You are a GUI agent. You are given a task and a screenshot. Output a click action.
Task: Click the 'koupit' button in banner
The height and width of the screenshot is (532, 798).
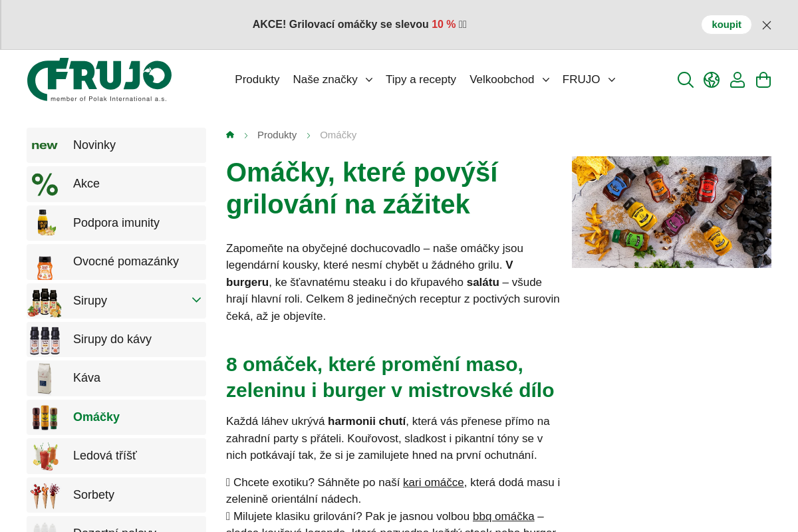pyautogui.click(x=726, y=25)
